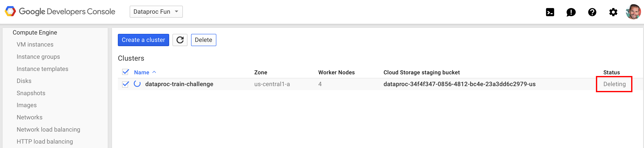Viewport: 644px width, 148px height.
Task: Open the Dataproc Fun project dropdown
Action: [x=156, y=12]
